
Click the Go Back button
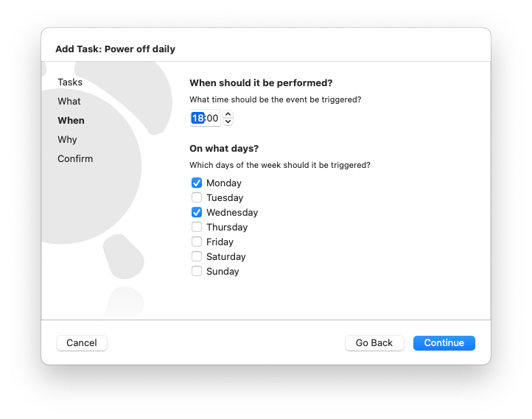point(374,342)
